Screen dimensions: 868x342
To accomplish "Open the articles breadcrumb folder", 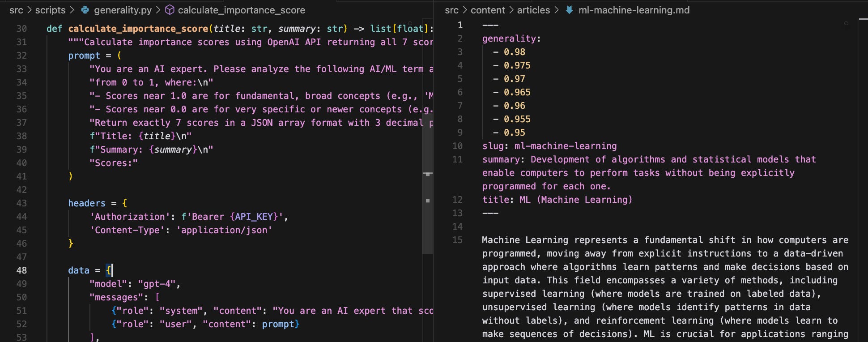I will 533,10.
